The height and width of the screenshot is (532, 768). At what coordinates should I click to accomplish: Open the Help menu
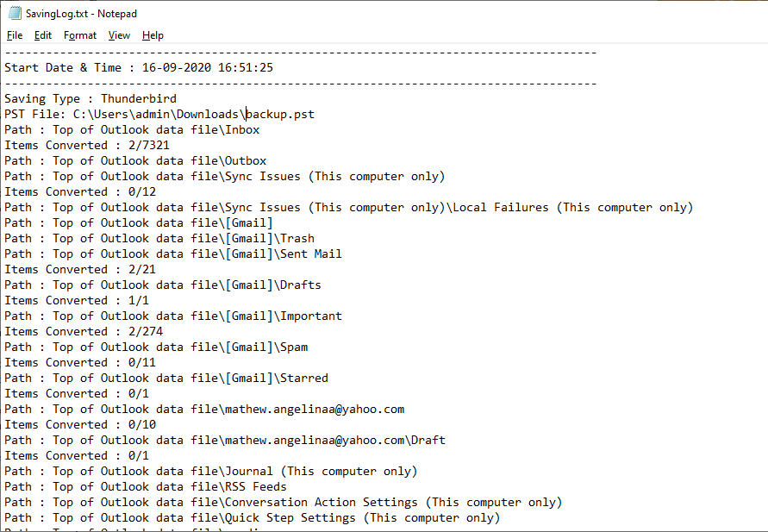point(153,35)
